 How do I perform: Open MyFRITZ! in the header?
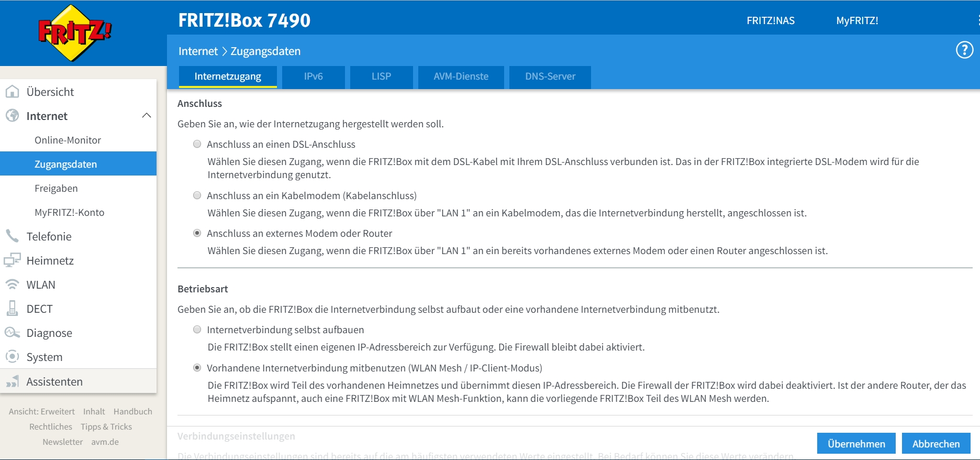click(x=857, y=20)
